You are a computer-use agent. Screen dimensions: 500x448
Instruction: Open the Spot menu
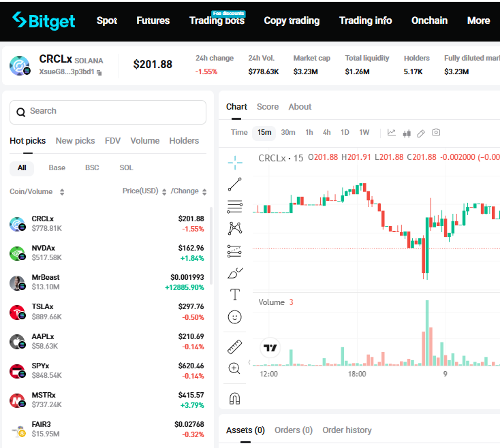[107, 20]
